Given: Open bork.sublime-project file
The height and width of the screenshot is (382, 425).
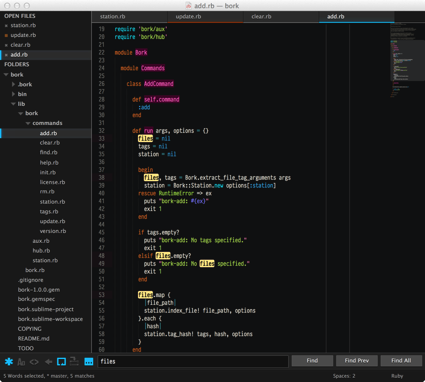Looking at the screenshot, I should click(46, 309).
